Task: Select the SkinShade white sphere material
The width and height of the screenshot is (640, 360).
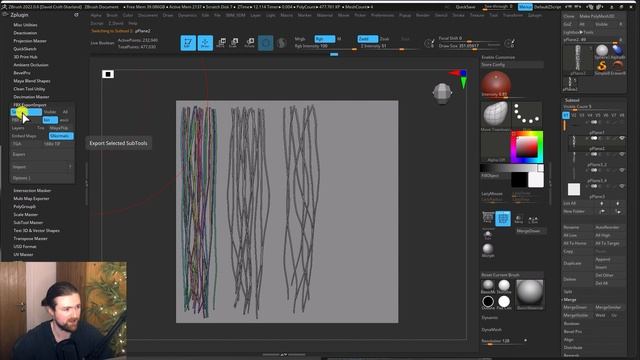Action: pos(504,286)
